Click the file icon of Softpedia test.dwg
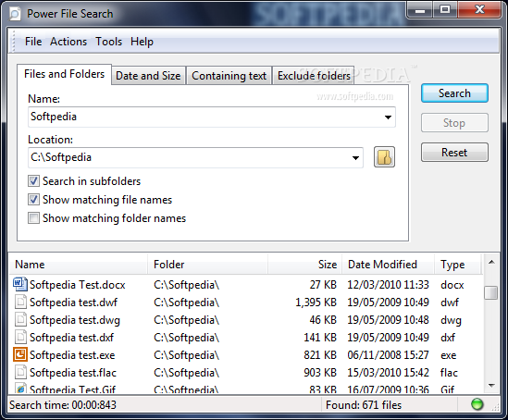Image resolution: width=508 pixels, height=420 pixels. (x=20, y=319)
